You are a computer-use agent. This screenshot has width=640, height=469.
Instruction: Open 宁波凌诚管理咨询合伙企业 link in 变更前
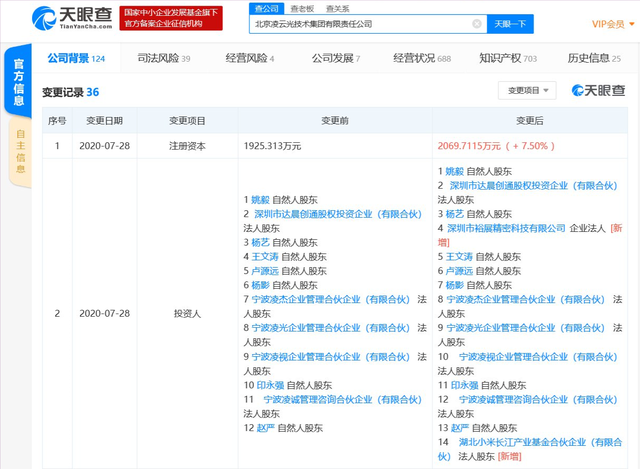[x=342, y=400]
